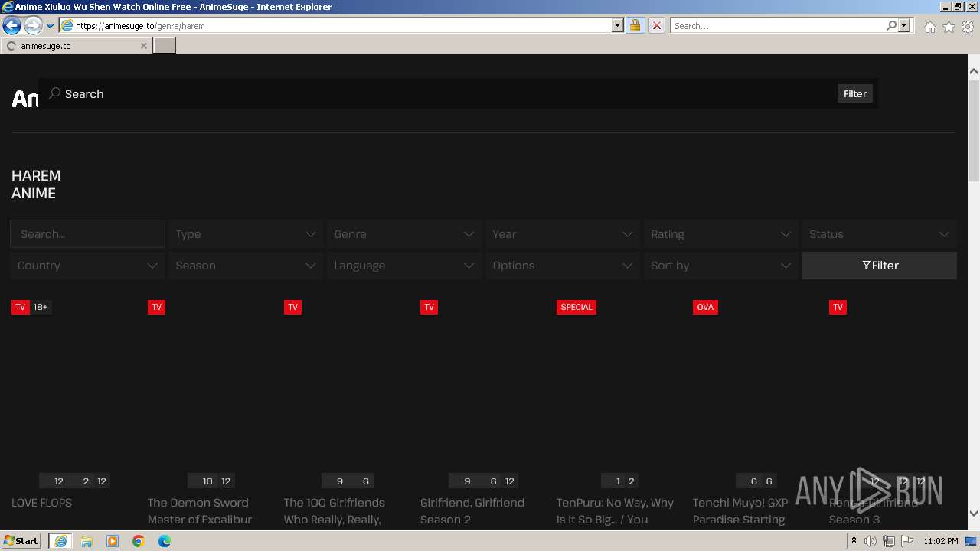Open File Explorer folder taskbar icon
Viewport: 980px width, 551px height.
[x=87, y=541]
